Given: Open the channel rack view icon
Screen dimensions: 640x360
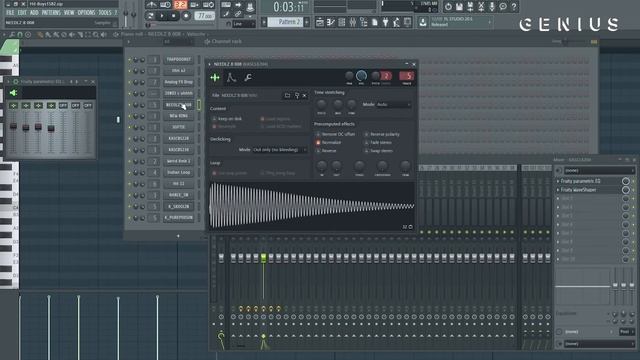Looking at the screenshot, I should [342, 22].
